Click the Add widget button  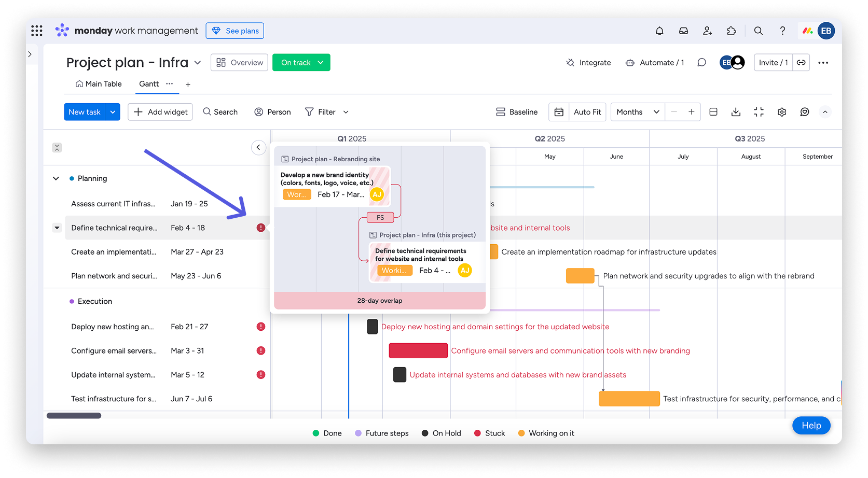coord(160,112)
